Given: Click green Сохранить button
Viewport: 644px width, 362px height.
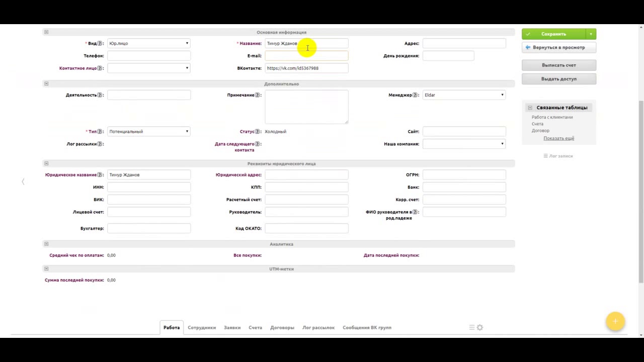Looking at the screenshot, I should point(554,34).
